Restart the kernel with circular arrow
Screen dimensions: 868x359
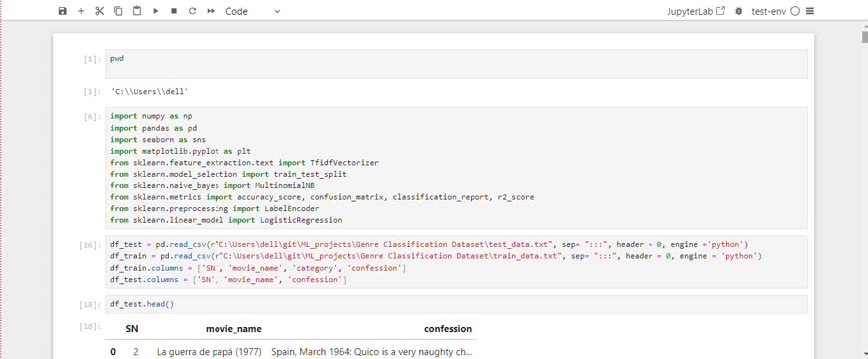(192, 11)
